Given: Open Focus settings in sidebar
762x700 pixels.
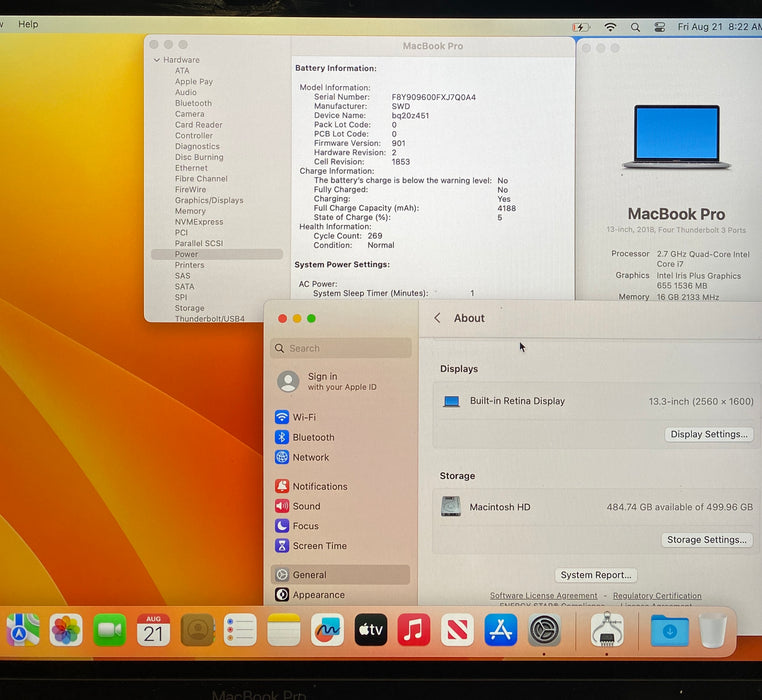Looking at the screenshot, I should point(296,525).
